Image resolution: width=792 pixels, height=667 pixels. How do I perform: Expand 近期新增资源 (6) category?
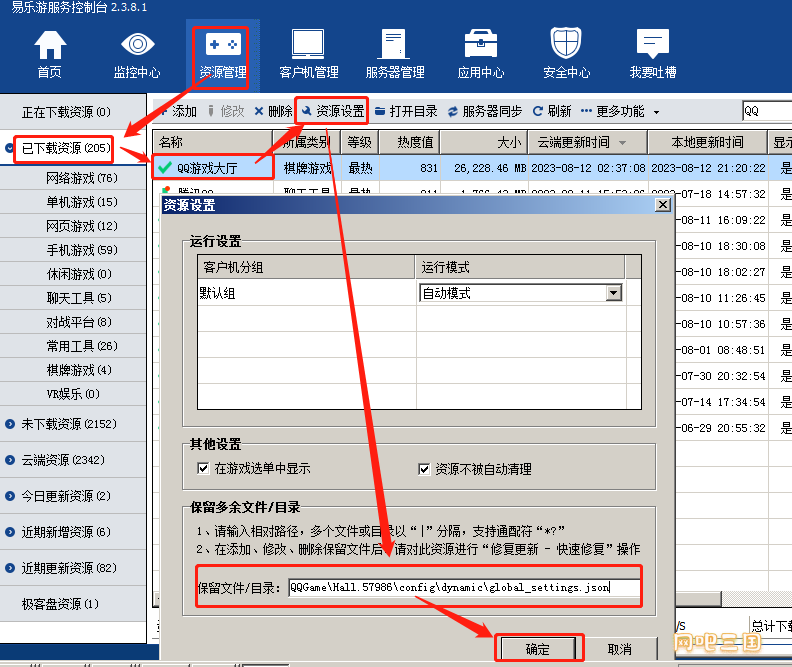tap(9, 532)
